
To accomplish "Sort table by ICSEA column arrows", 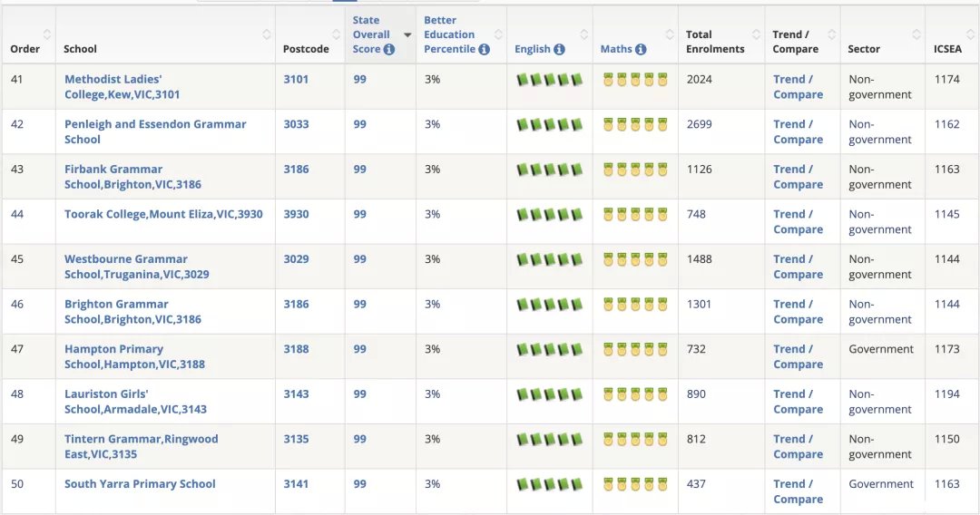I will pos(971,34).
